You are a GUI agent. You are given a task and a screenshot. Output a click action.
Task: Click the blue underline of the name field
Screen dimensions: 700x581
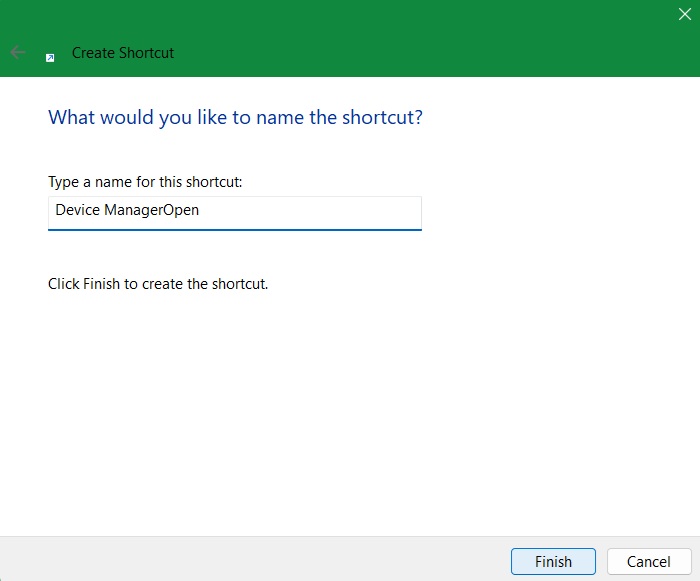[x=235, y=230]
